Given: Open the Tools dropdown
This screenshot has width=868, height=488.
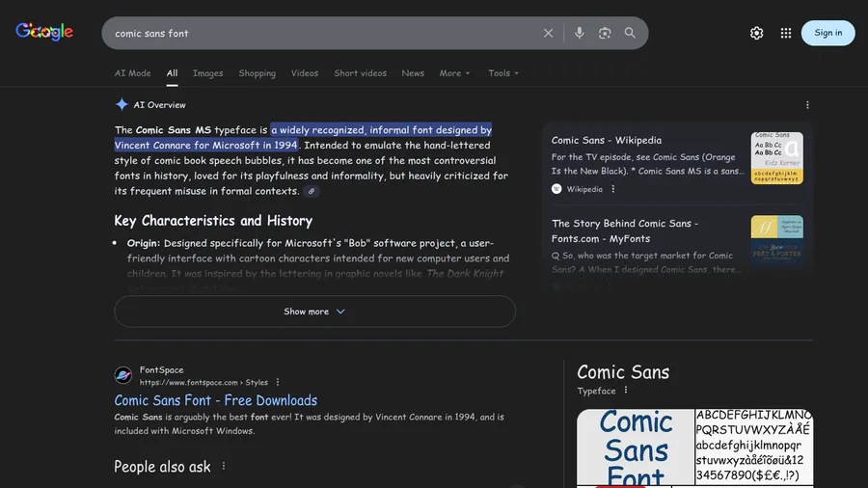Looking at the screenshot, I should click(x=503, y=73).
